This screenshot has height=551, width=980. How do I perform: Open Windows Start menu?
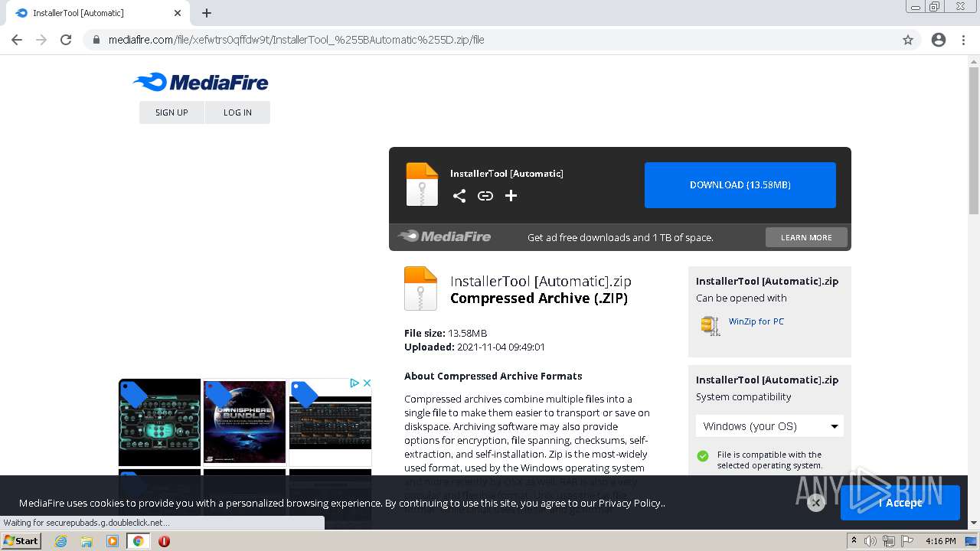coord(21,541)
